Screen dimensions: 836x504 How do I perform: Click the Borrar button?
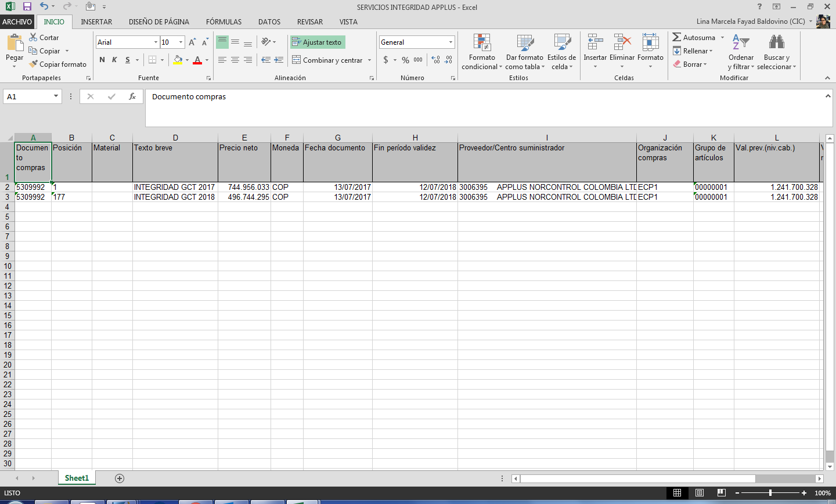pos(690,64)
